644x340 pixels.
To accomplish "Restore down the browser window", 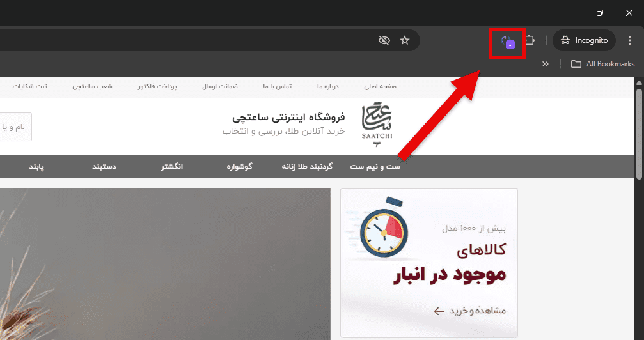I will click(x=600, y=13).
